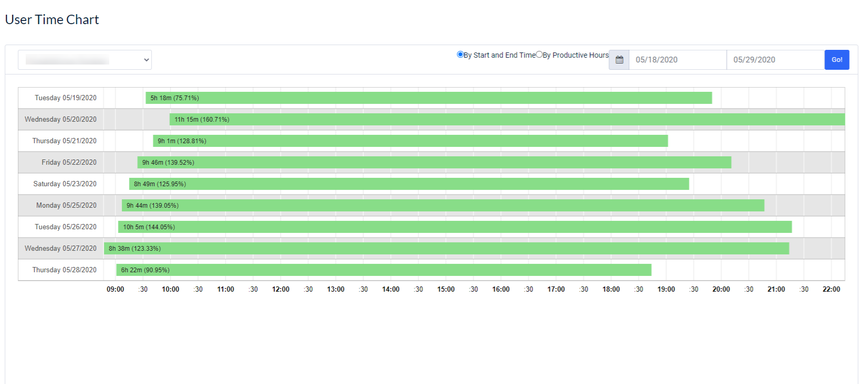Screen dimensions: 868x384
Task: Click the end date field 05/29/2020
Action: click(x=776, y=60)
